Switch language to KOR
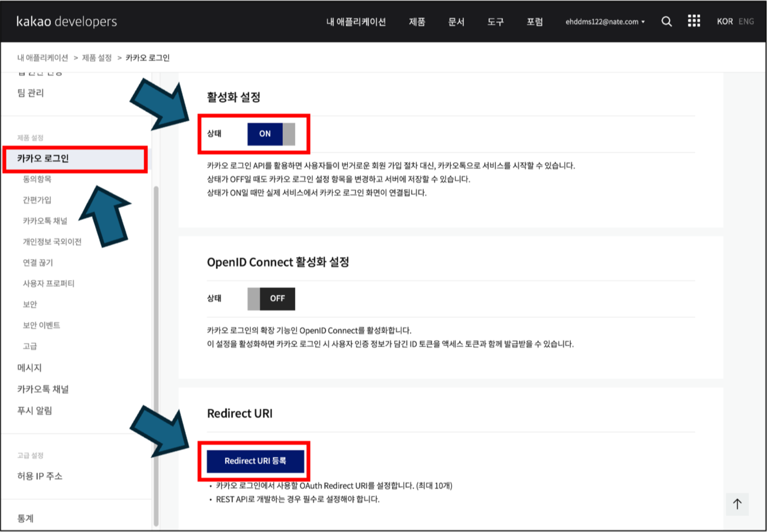767x532 pixels. (725, 22)
